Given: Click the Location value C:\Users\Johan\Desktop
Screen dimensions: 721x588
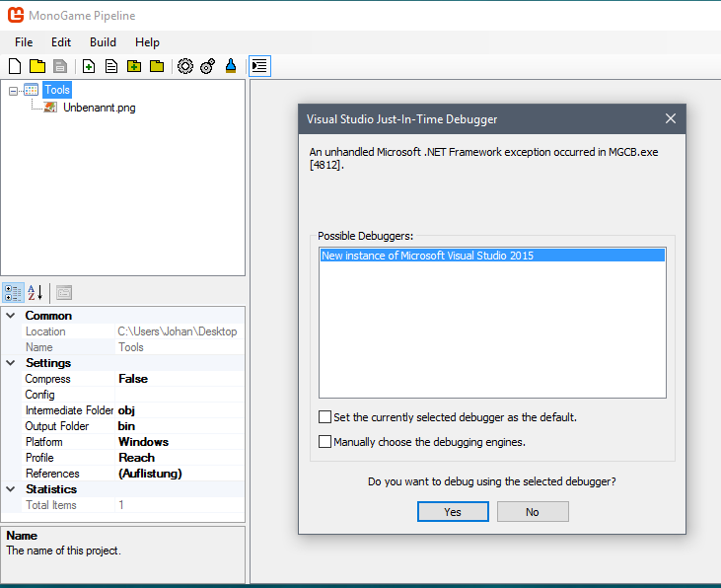Looking at the screenshot, I should click(x=180, y=331).
